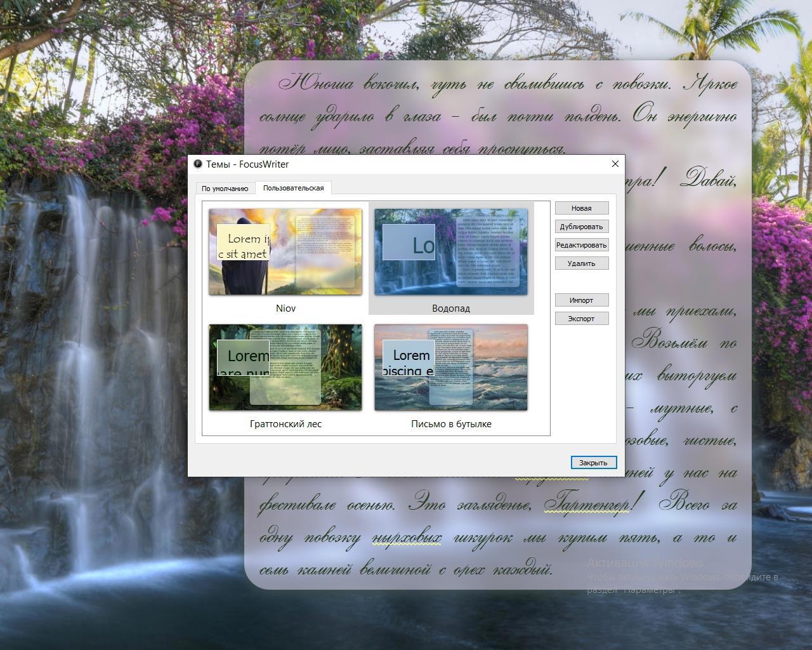Click the Niov theme name label
This screenshot has width=812, height=650.
(285, 308)
